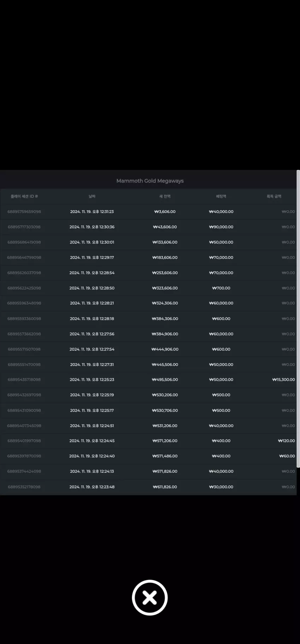This screenshot has width=300, height=644.
Task: Select session ID 68895593360098
Action: click(24, 319)
